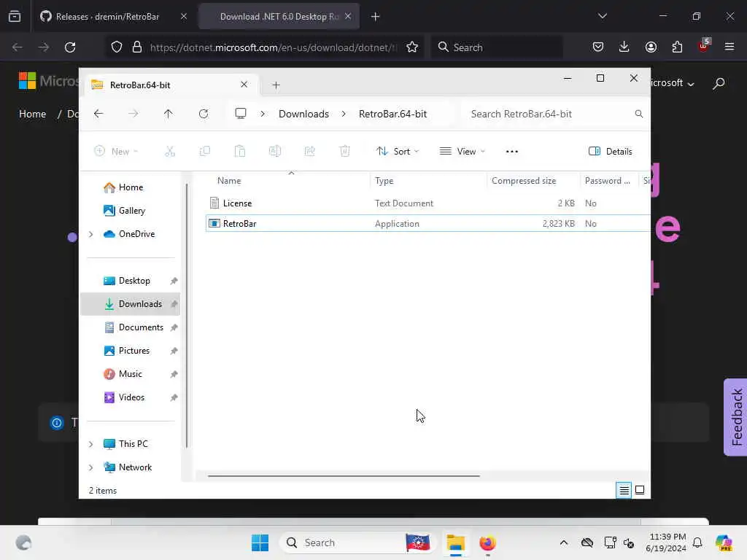
Task: Open Firefox View icon at tab strip
Action: pos(15,17)
